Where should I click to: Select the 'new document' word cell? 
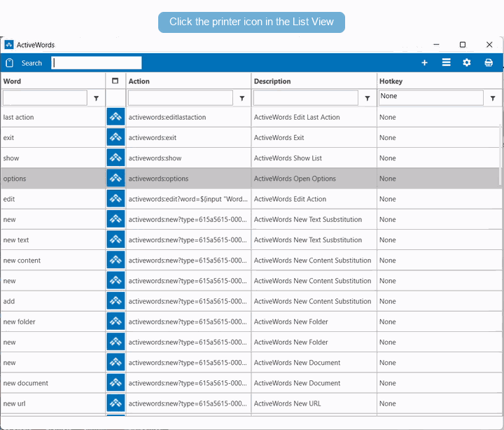(53, 383)
